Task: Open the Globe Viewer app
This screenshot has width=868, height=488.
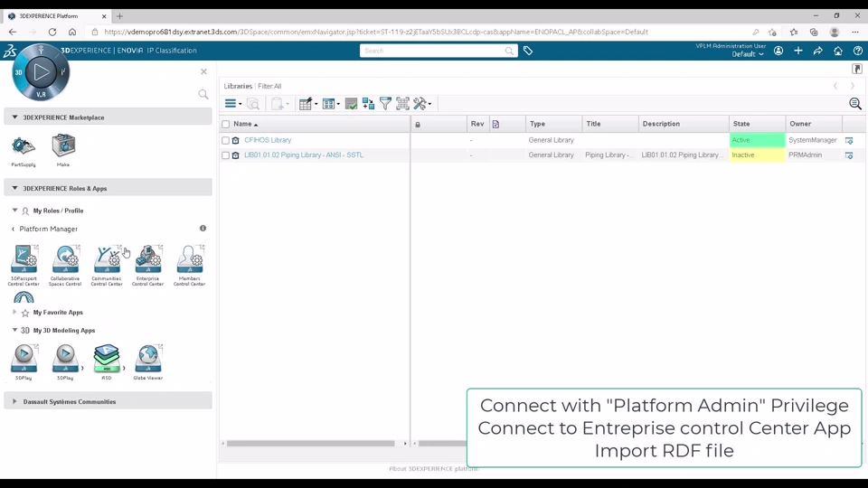Action: pos(147,361)
